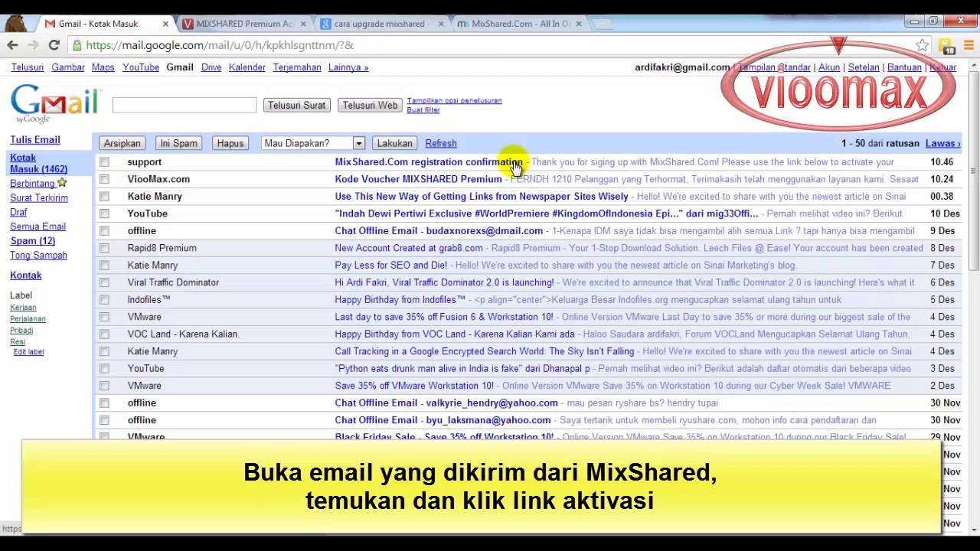Reload the Gmail page

(54, 45)
